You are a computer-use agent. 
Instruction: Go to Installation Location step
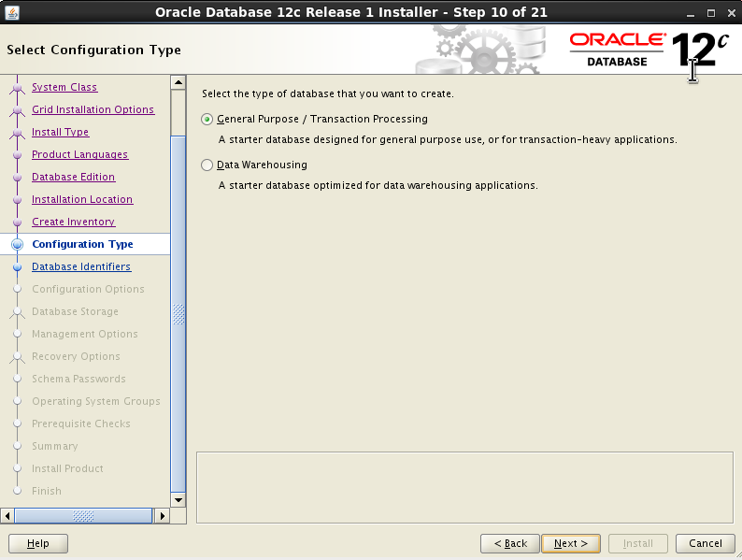(x=82, y=199)
